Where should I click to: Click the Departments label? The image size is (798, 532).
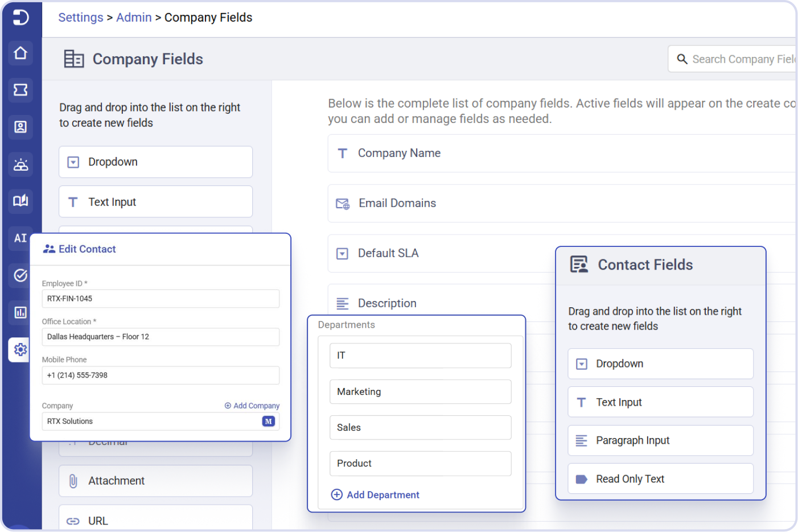(347, 325)
